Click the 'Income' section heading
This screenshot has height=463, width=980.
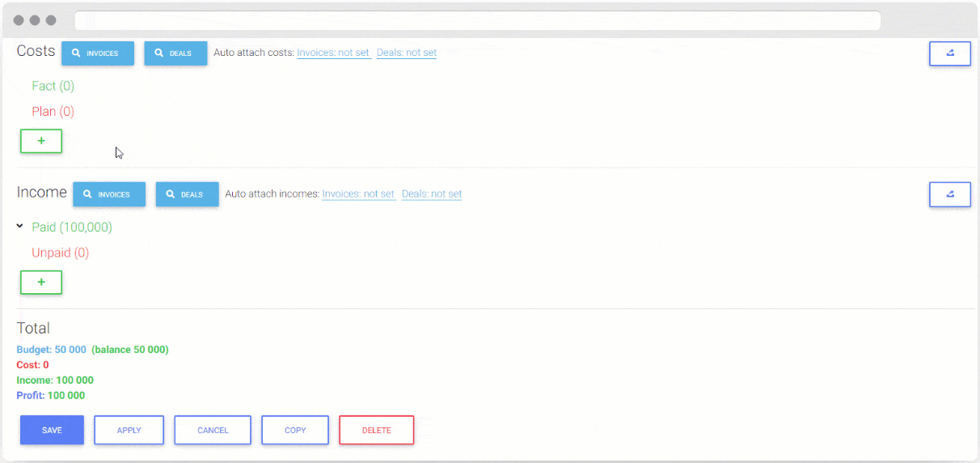pyautogui.click(x=41, y=193)
